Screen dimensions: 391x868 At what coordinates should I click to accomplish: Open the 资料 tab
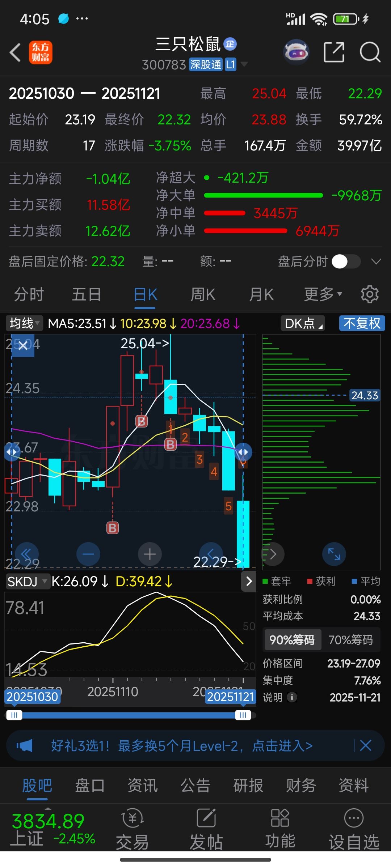354,786
